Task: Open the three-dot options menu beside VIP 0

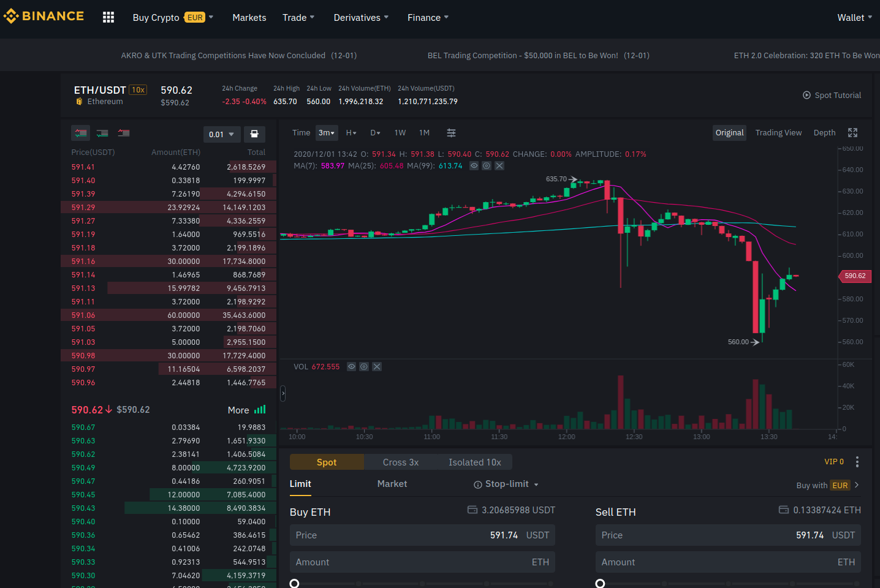Action: (x=857, y=462)
